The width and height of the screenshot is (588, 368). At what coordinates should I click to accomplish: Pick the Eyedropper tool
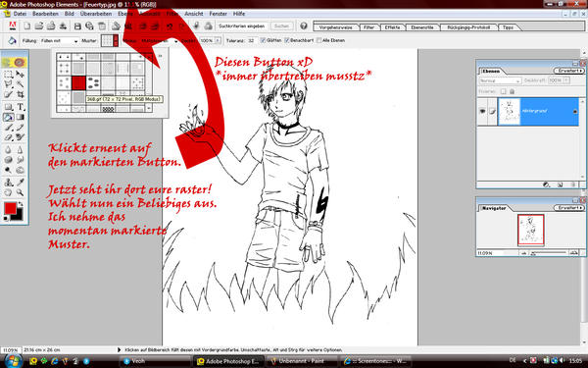coord(21,183)
